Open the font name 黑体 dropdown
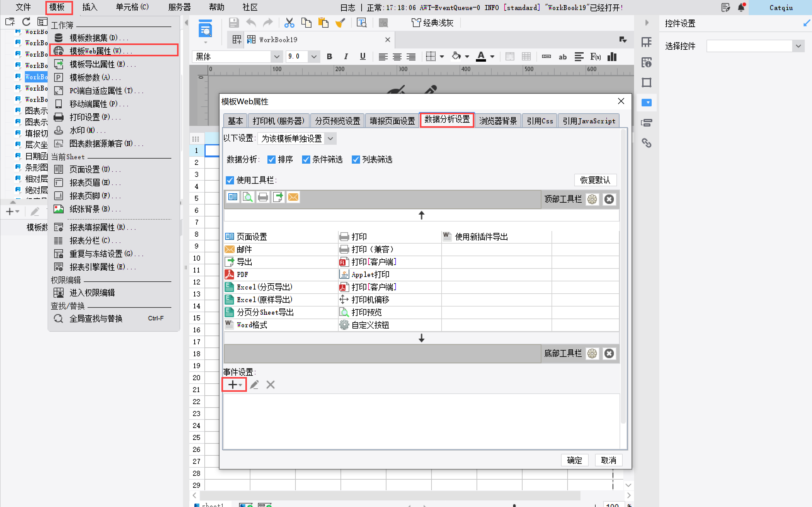 click(x=277, y=57)
